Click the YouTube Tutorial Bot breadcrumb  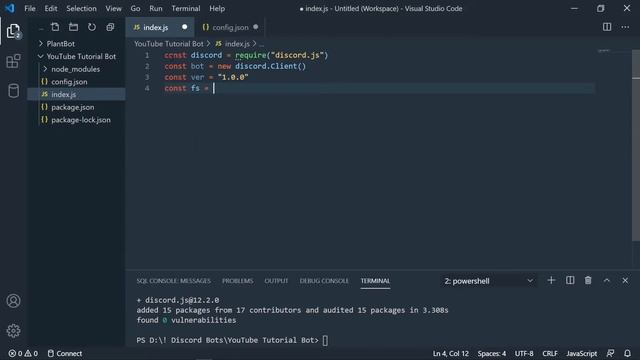tap(169, 44)
